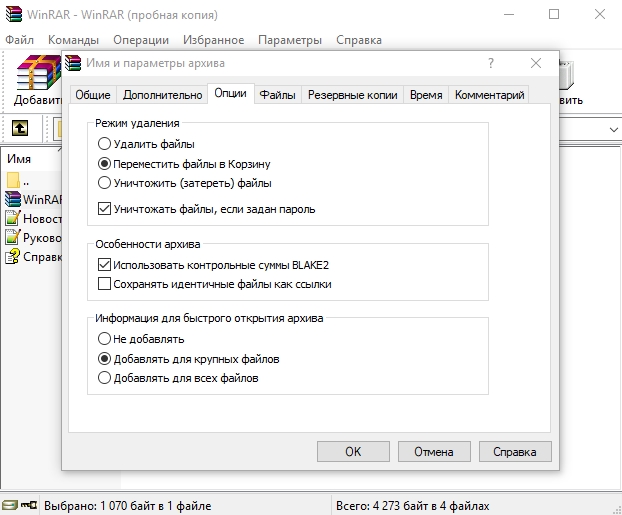Click the Отмена button
Screen dimensions: 622x515
(434, 452)
